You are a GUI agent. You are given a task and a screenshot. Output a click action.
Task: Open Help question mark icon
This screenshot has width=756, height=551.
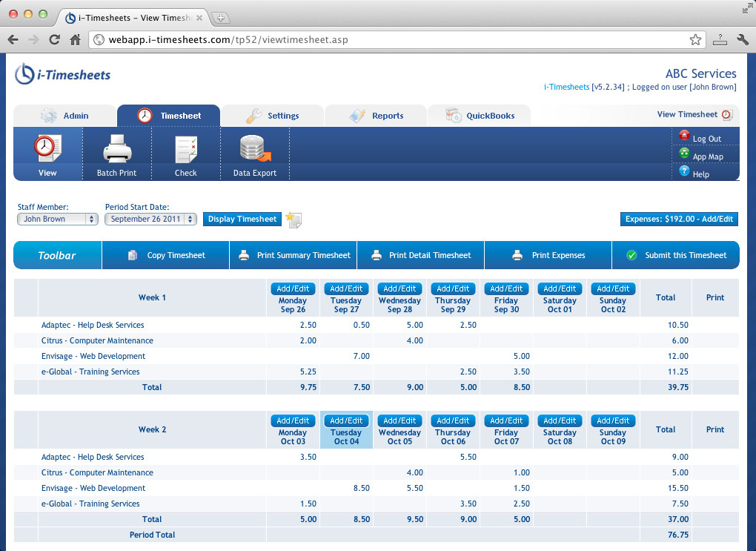pyautogui.click(x=684, y=171)
